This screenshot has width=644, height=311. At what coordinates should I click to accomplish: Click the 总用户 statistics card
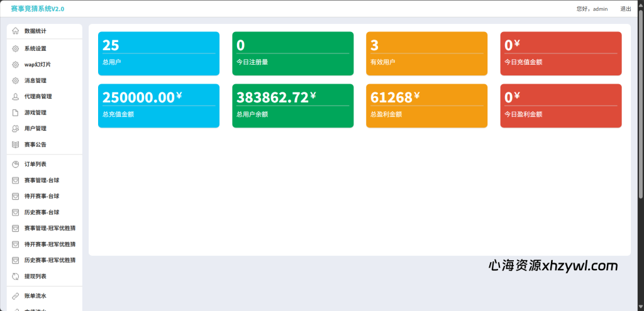158,53
